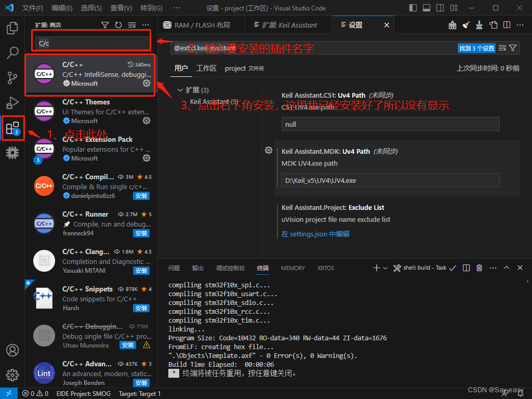
Task: Open the Extensions view icon
Action: pyautogui.click(x=13, y=128)
